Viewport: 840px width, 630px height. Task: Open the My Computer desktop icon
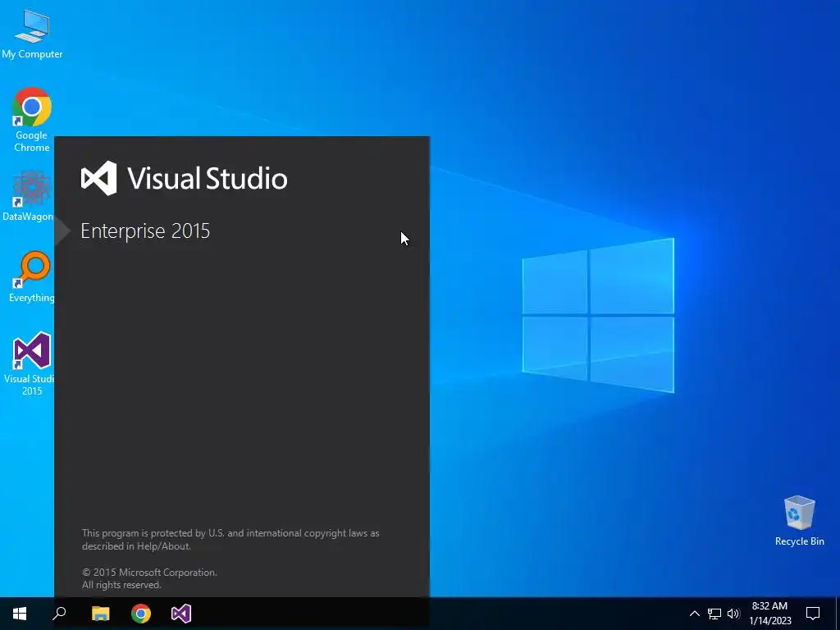(32, 34)
